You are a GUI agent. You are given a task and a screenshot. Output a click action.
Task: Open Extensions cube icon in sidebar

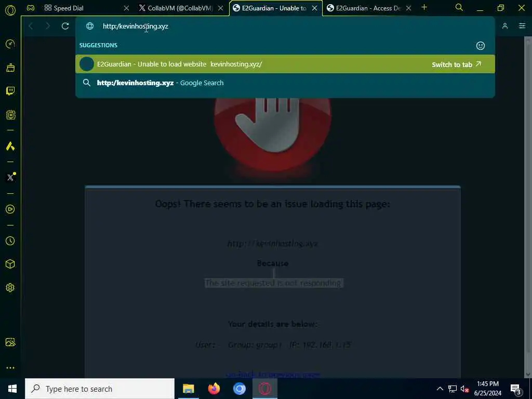[x=10, y=264]
